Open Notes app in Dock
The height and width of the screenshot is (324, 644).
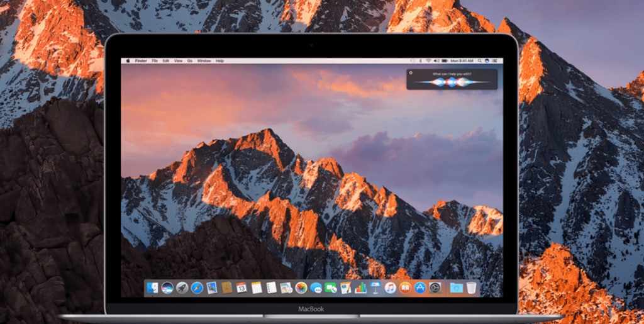click(x=257, y=288)
